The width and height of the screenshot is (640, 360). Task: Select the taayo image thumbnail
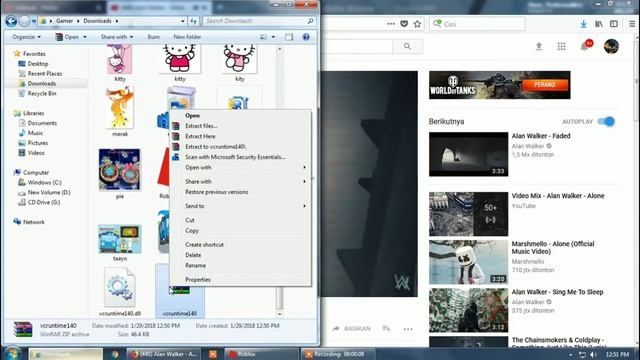click(120, 239)
